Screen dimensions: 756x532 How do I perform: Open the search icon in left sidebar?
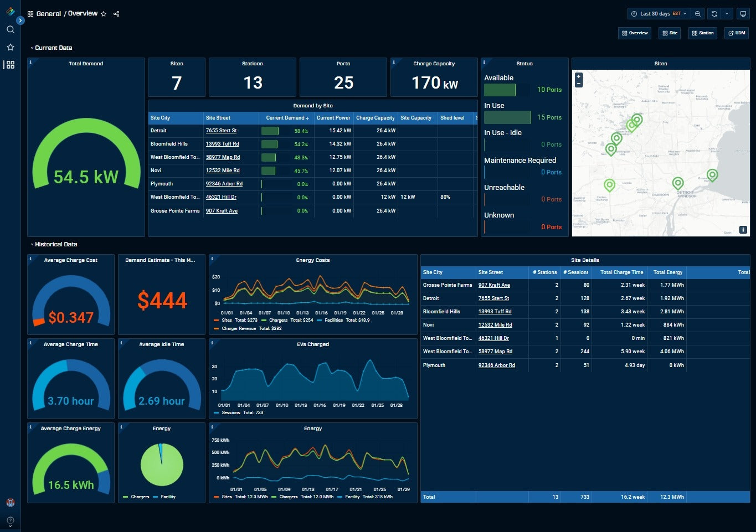click(x=10, y=29)
